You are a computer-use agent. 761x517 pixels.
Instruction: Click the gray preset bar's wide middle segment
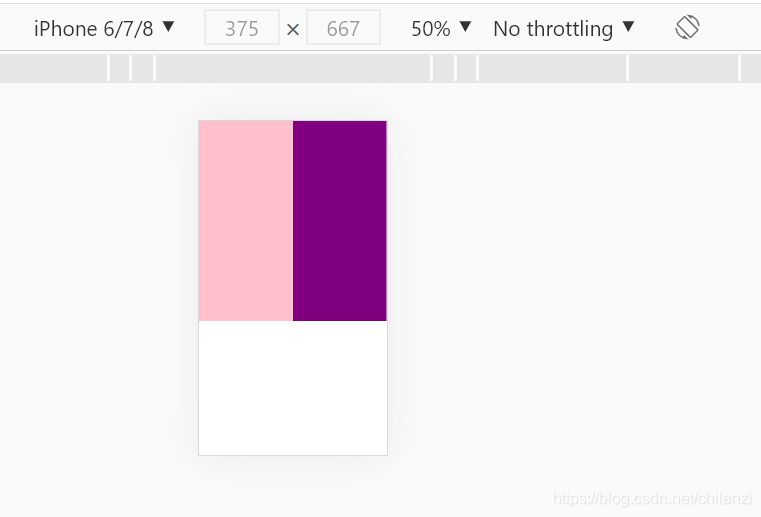point(293,68)
